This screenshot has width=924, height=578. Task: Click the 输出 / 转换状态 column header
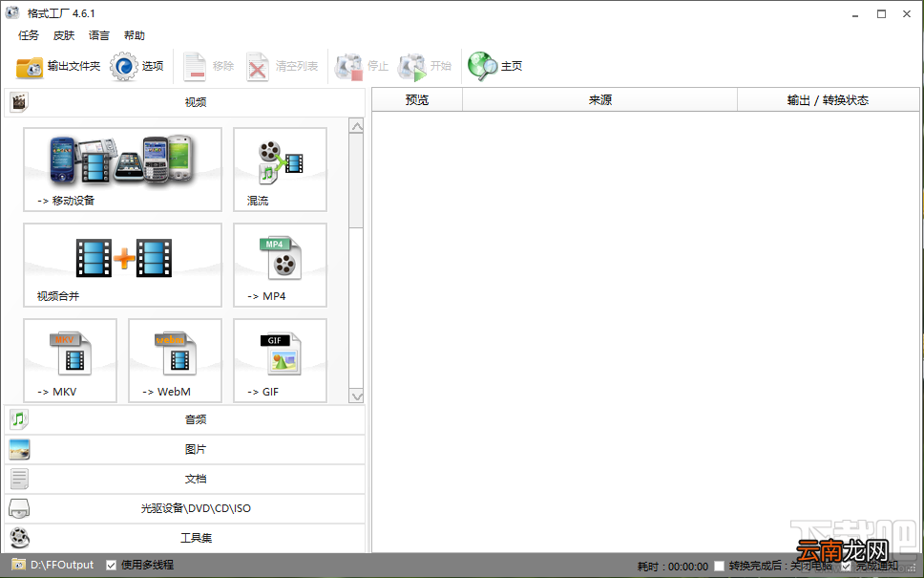click(x=828, y=99)
